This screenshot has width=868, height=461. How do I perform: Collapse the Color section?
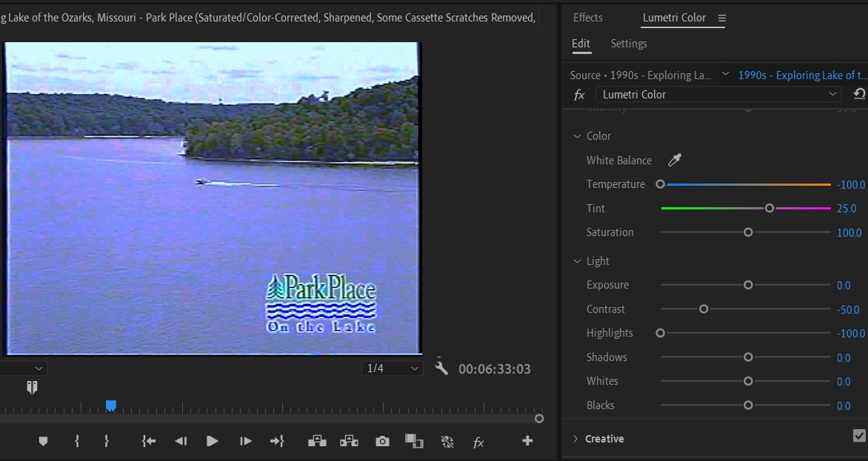click(578, 136)
